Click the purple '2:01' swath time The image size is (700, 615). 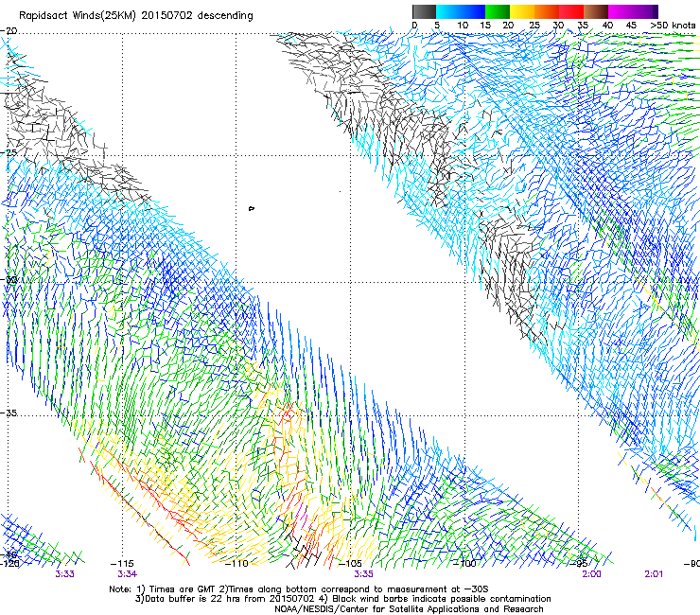click(x=654, y=574)
